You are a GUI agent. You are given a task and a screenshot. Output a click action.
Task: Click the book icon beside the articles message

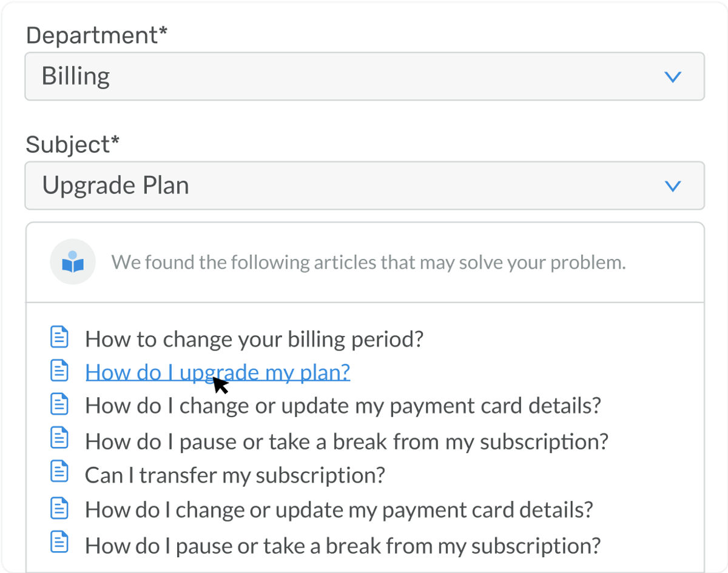(73, 262)
